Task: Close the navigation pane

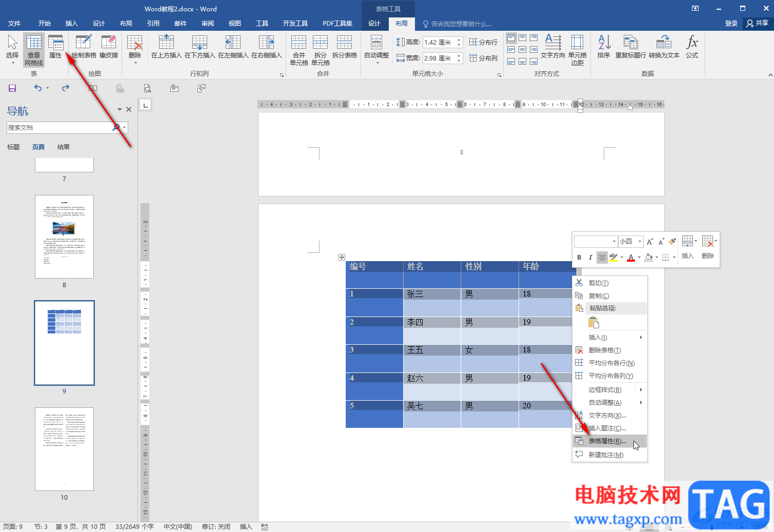Action: 129,109
